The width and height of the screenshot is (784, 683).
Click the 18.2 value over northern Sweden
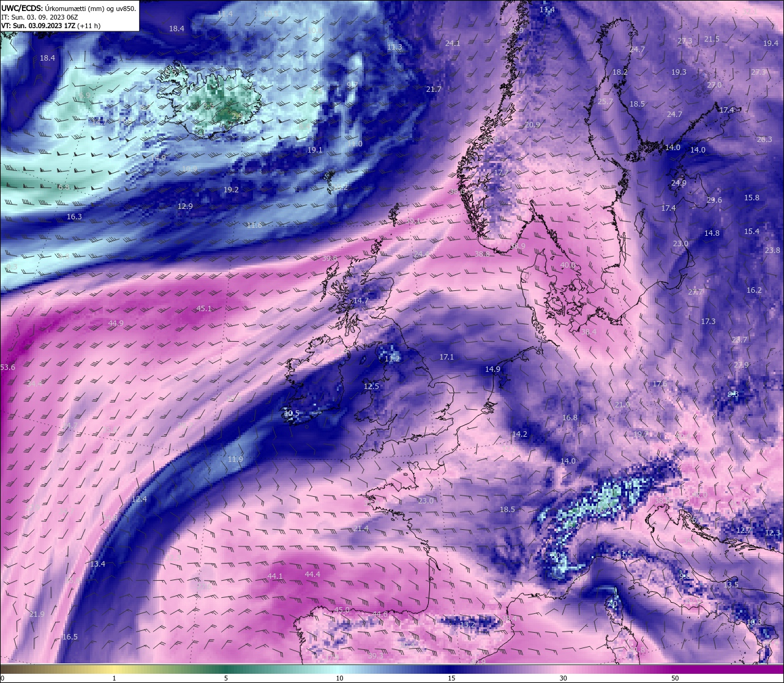pos(620,72)
